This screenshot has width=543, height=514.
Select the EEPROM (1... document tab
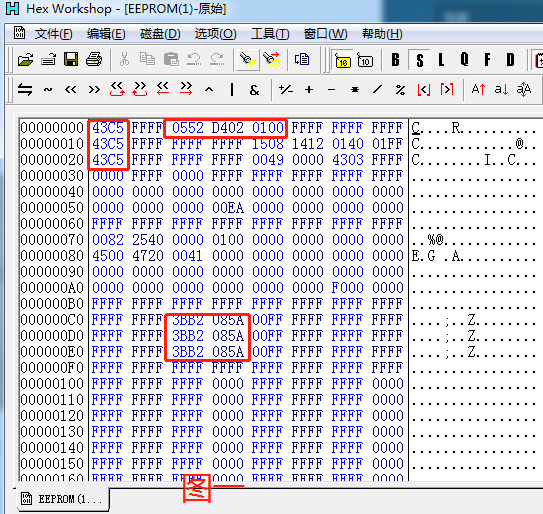(63, 499)
